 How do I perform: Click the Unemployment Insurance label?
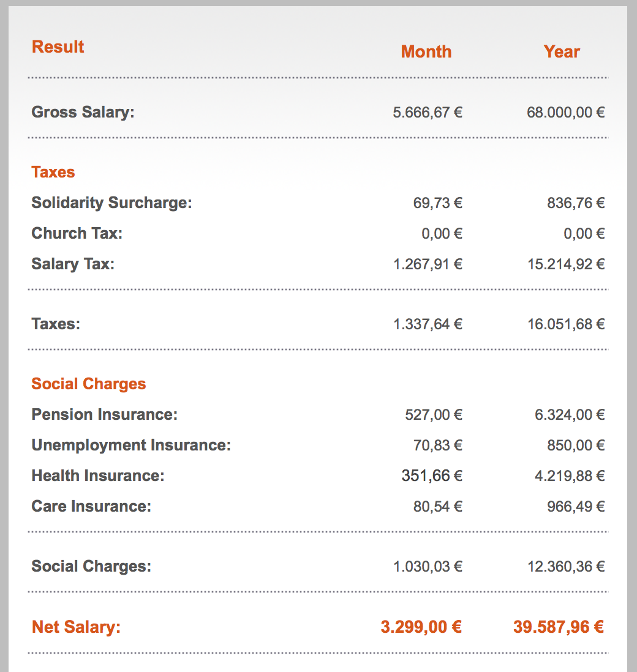[131, 446]
